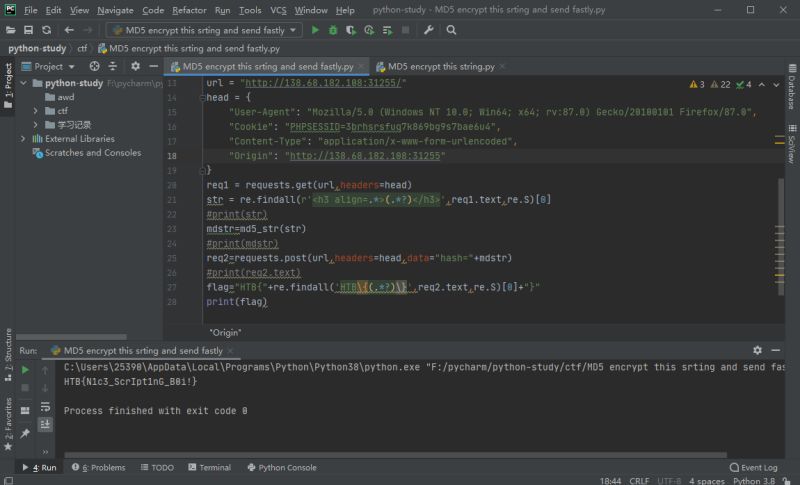
Task: Click the locate-file target icon in Project panel
Action: click(94, 66)
